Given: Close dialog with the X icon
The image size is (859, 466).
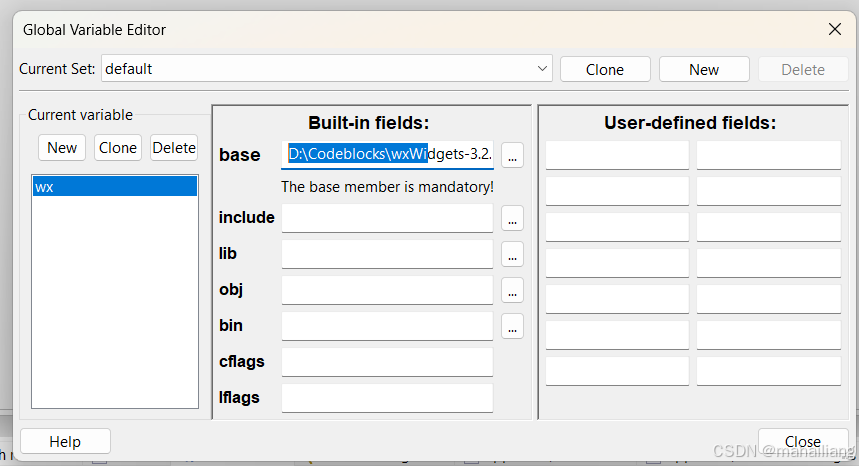Looking at the screenshot, I should click(835, 30).
